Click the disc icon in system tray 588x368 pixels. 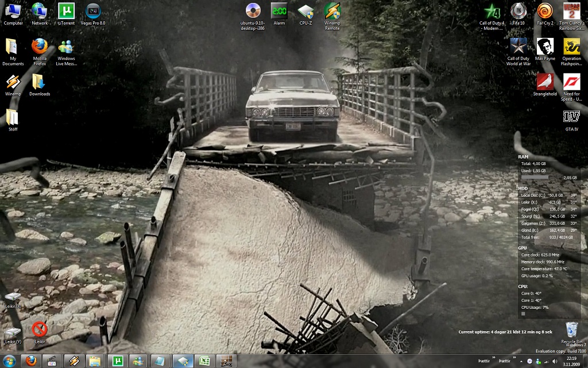point(529,361)
